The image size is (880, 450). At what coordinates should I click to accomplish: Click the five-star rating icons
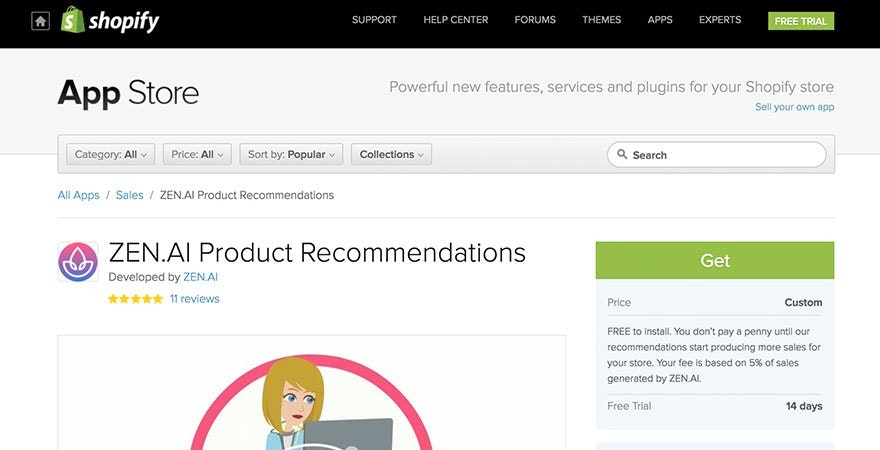[135, 299]
